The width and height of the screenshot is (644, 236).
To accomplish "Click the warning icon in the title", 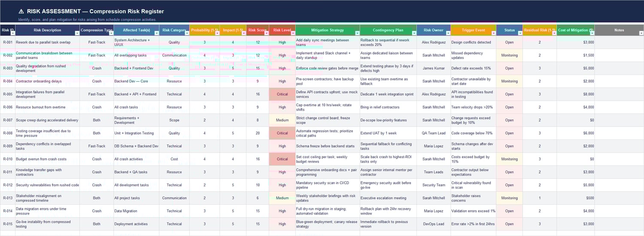I will coord(21,12).
